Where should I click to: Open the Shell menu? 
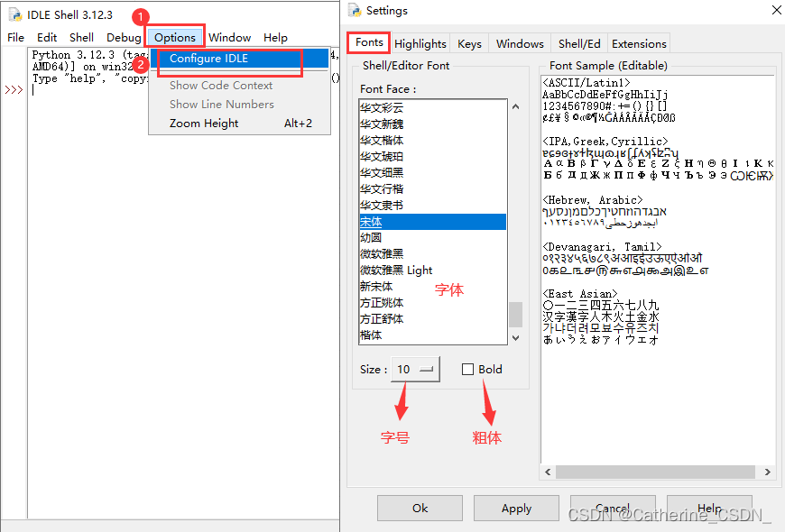[x=81, y=38]
